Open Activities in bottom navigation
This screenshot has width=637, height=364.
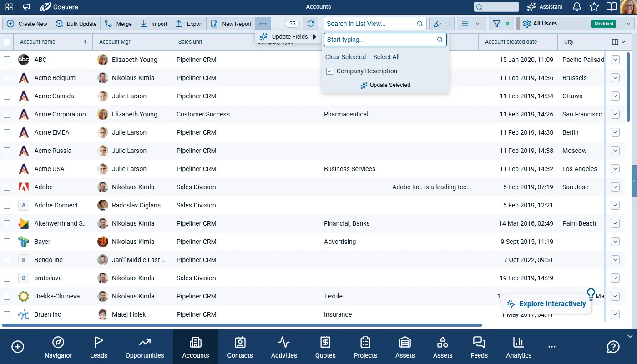click(x=284, y=348)
